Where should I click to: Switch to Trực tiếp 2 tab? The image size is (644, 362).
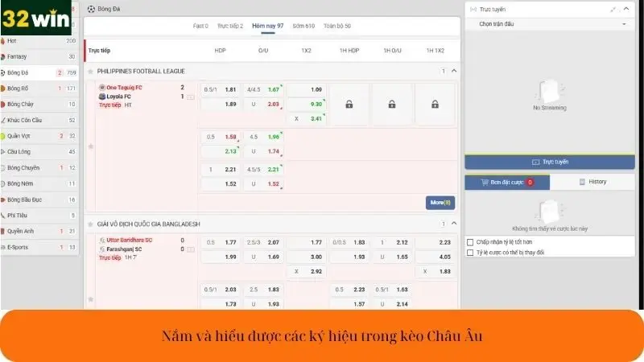(230, 26)
